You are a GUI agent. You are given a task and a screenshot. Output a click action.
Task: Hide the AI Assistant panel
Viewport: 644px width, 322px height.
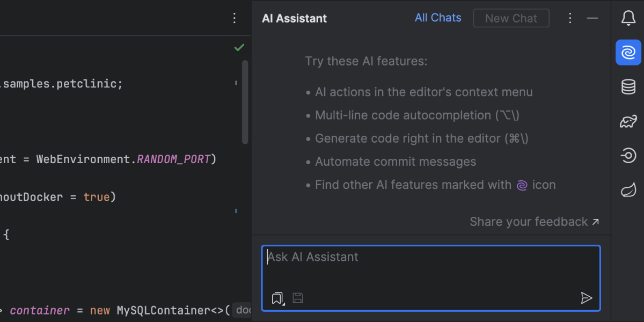pos(592,18)
